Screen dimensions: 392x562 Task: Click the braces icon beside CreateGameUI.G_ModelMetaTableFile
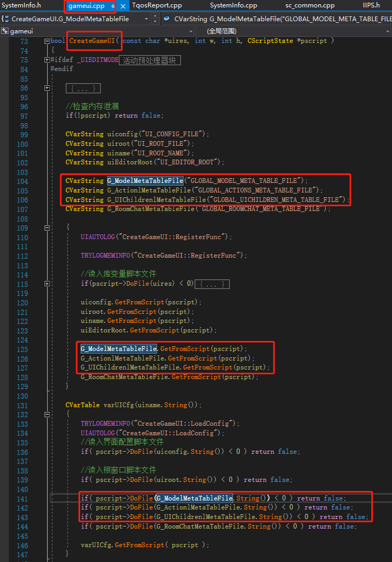coord(5,19)
